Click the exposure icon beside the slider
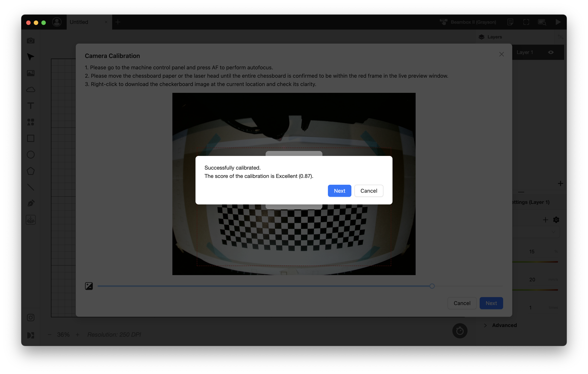 click(x=89, y=286)
